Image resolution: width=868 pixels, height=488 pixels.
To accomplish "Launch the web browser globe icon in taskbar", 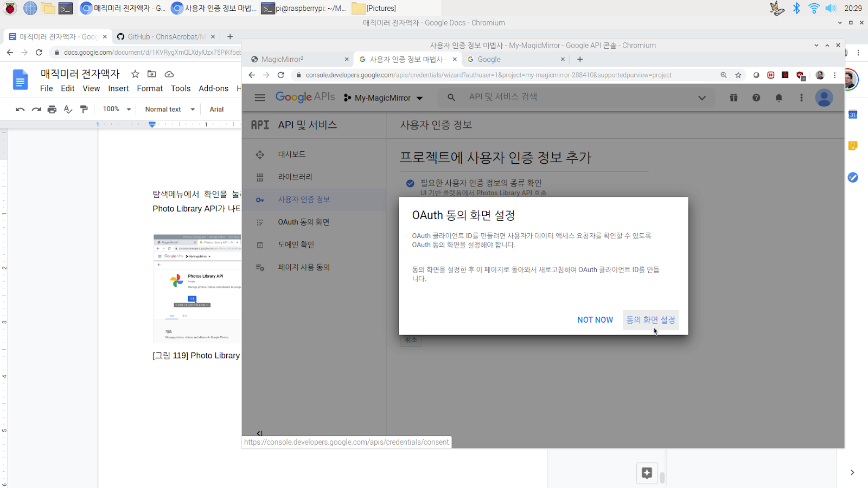I will tap(30, 8).
